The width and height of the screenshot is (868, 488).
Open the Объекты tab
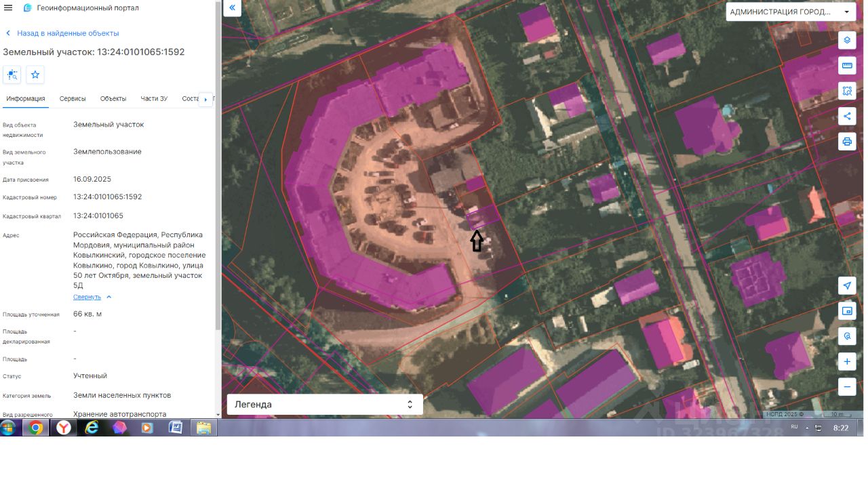pyautogui.click(x=113, y=99)
